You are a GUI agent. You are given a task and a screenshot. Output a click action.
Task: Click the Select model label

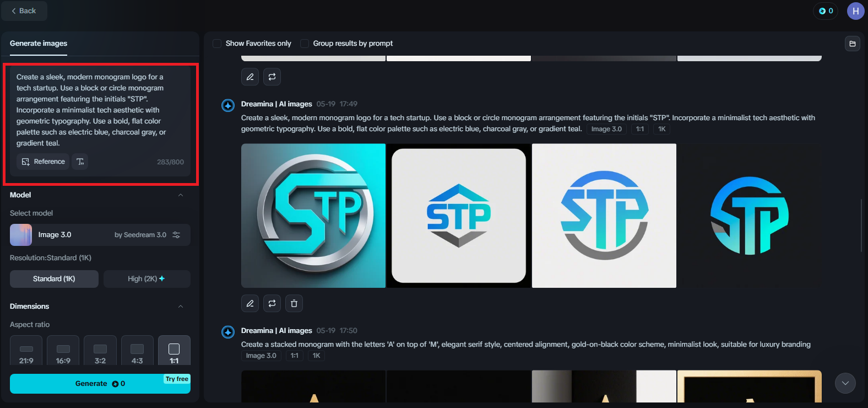click(x=31, y=213)
